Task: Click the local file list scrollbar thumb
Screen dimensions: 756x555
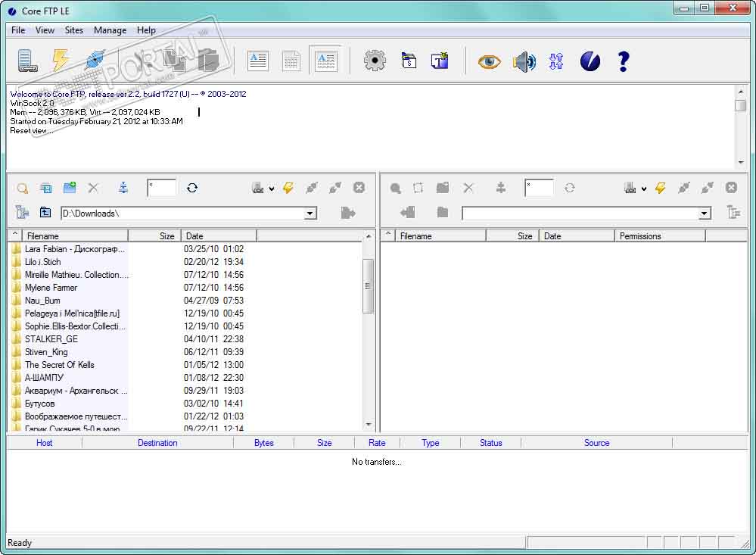Action: coord(368,286)
